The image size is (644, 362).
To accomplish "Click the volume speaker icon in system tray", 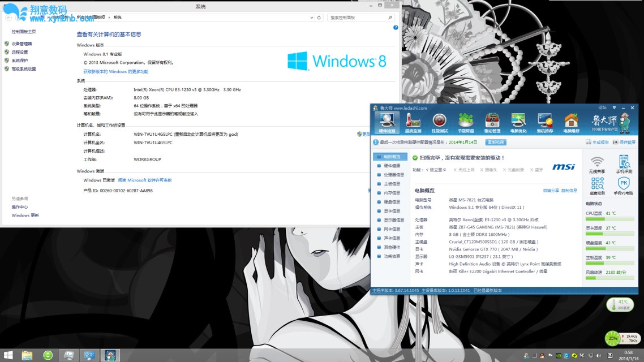I will click(x=599, y=355).
